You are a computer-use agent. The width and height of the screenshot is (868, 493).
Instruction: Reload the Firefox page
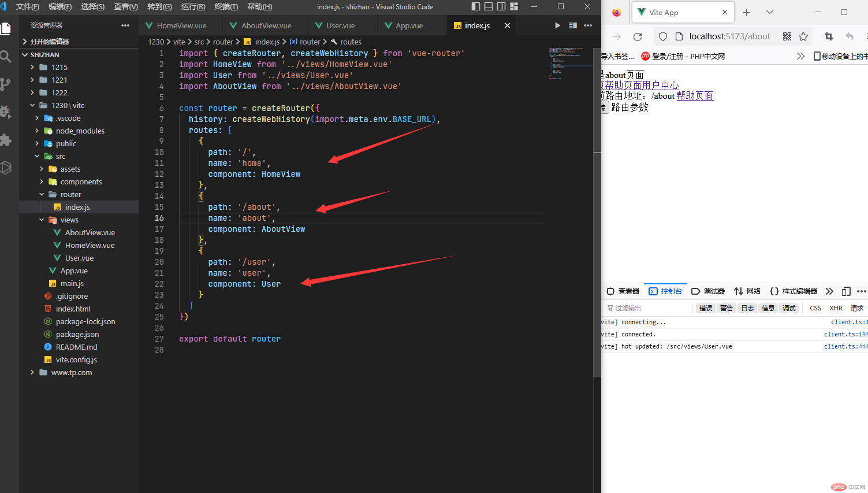tap(638, 36)
